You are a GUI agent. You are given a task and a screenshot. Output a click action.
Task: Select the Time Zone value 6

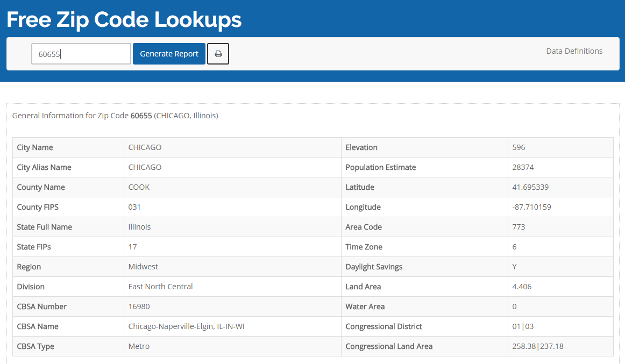tap(515, 247)
